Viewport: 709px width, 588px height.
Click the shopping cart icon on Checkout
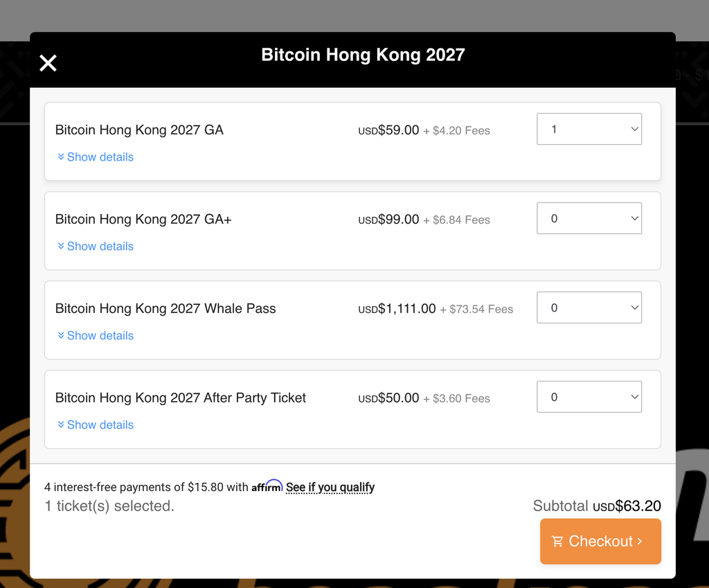click(x=557, y=542)
